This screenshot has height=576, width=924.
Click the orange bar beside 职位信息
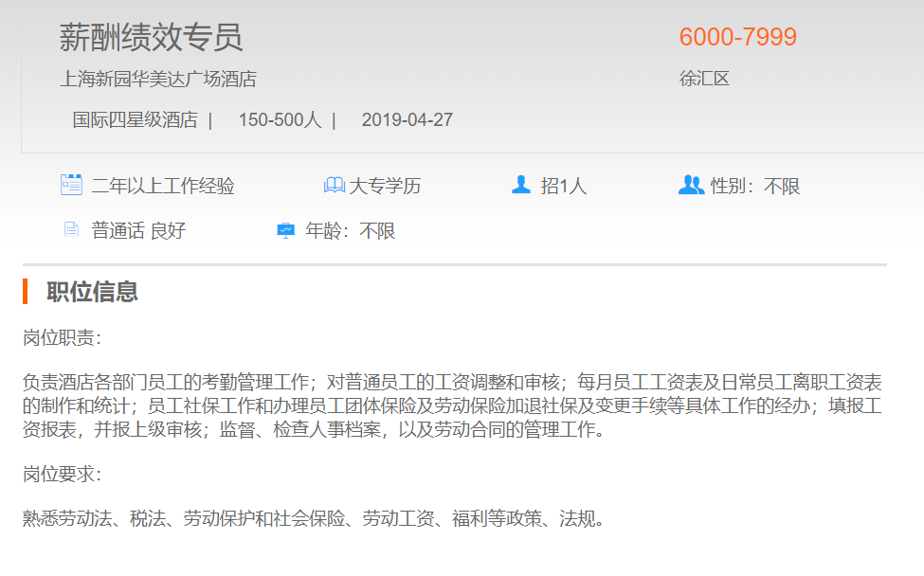point(26,291)
